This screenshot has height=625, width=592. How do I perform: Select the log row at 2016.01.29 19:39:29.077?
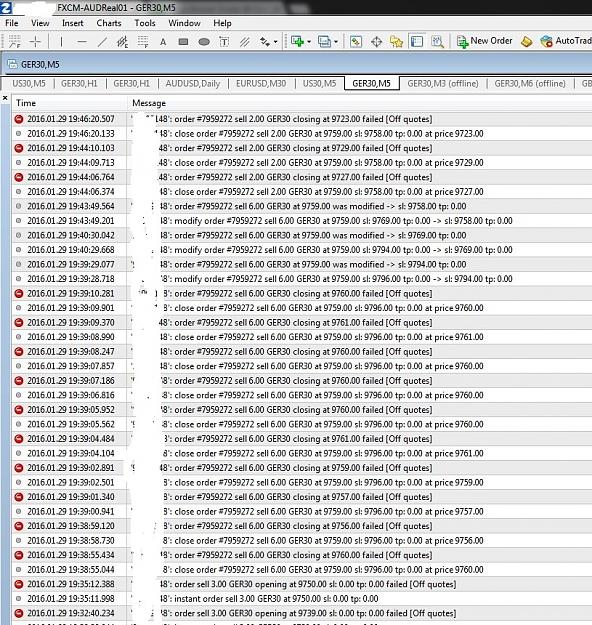(302, 264)
